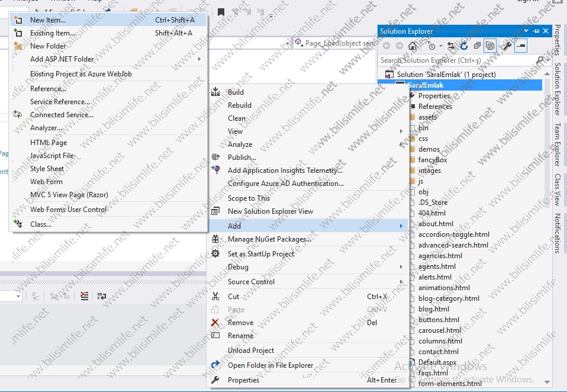Choose Existing Item... menu entry

pyautogui.click(x=108, y=33)
